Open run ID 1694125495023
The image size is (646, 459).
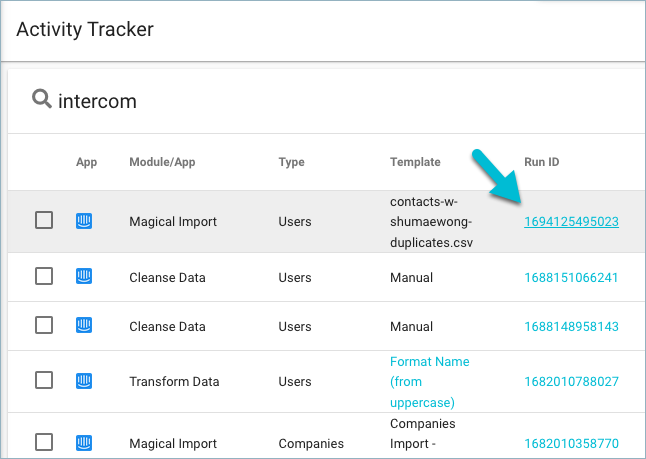point(571,222)
